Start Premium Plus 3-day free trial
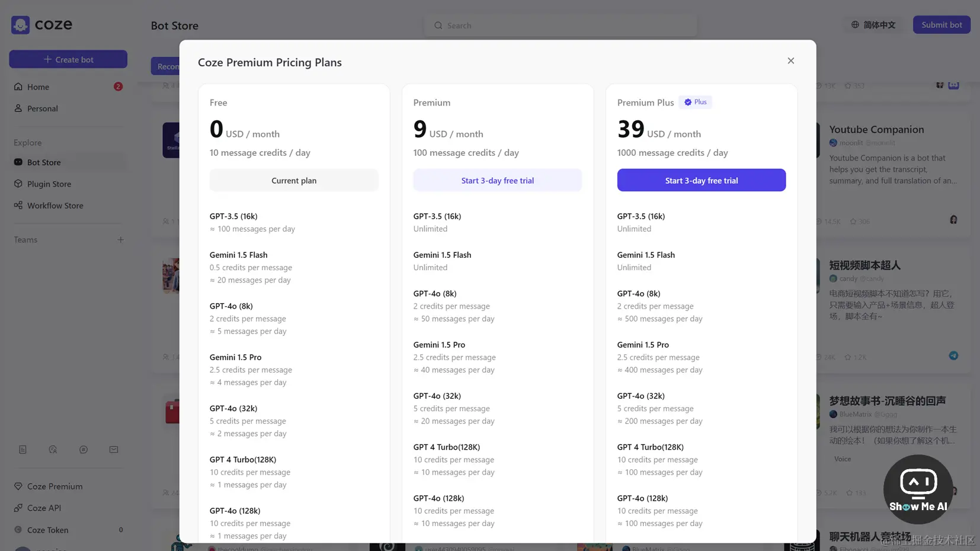The width and height of the screenshot is (980, 551). [701, 181]
